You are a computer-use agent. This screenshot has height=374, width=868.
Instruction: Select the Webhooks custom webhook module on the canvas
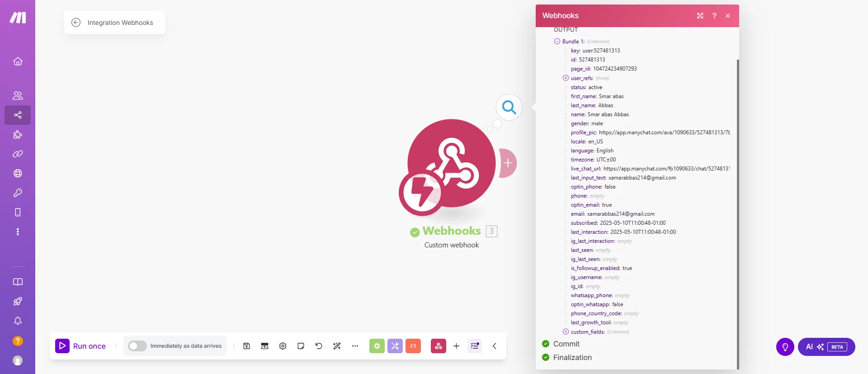tap(451, 163)
